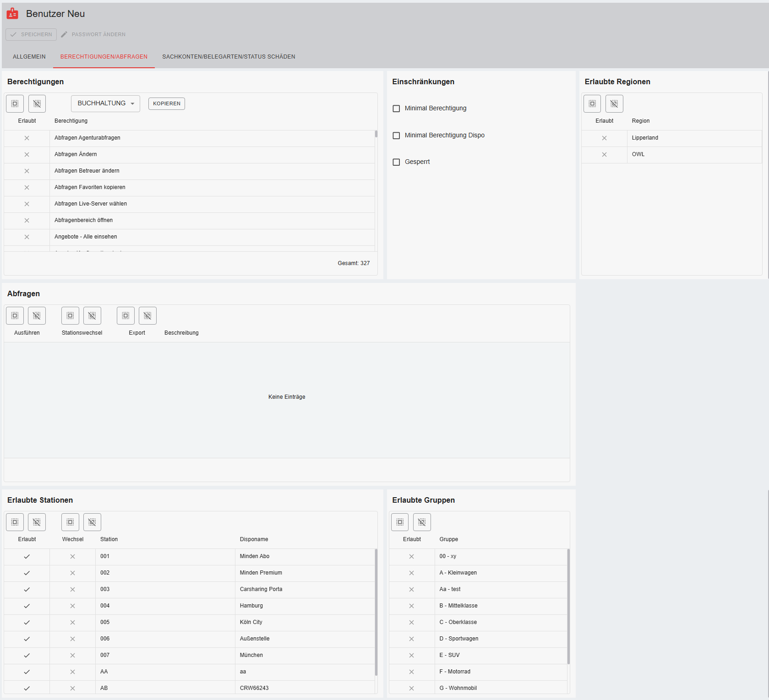
Task: Deselect all groups in Erlaubte Gruppen
Action: coord(422,522)
